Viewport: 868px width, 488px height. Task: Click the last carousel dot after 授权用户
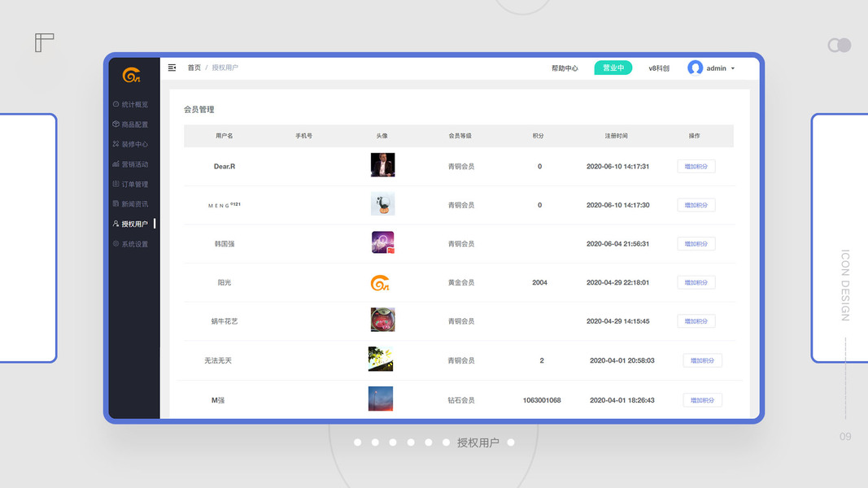point(511,442)
